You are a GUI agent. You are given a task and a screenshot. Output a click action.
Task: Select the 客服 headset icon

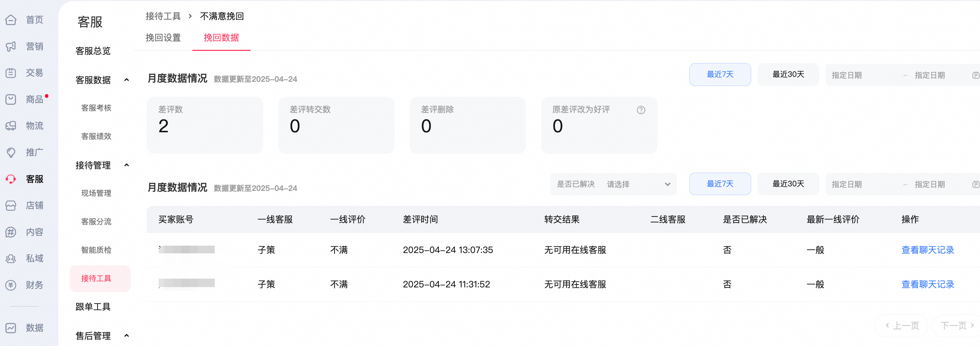coord(11,179)
